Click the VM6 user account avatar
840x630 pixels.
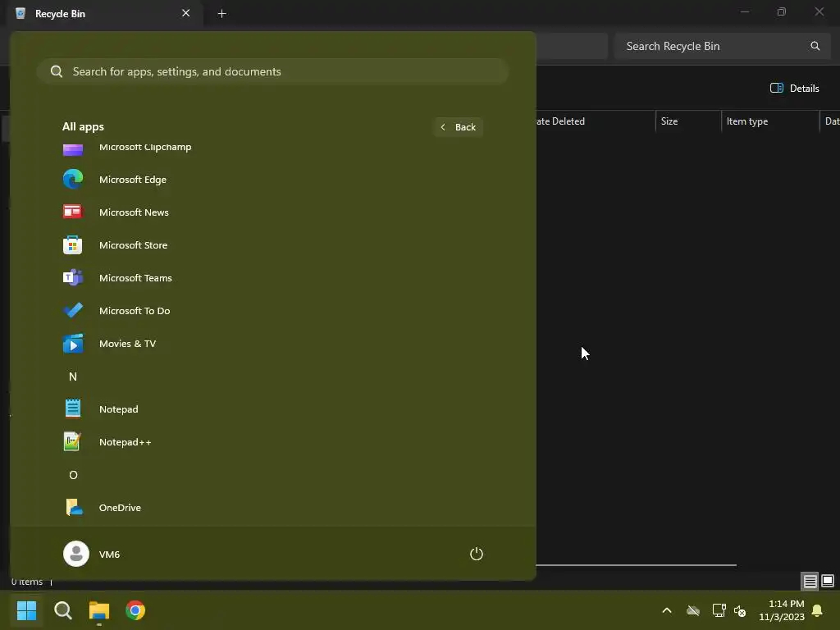click(76, 554)
